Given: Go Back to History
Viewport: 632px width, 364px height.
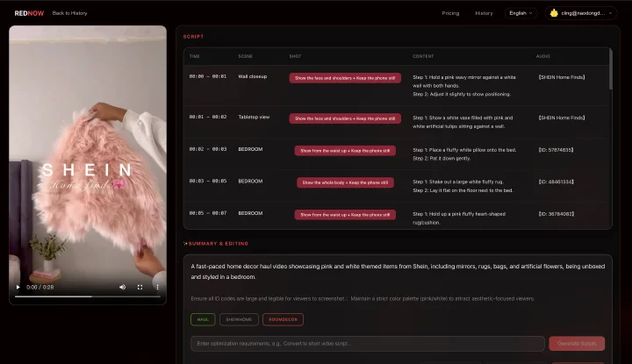Looking at the screenshot, I should [x=69, y=13].
